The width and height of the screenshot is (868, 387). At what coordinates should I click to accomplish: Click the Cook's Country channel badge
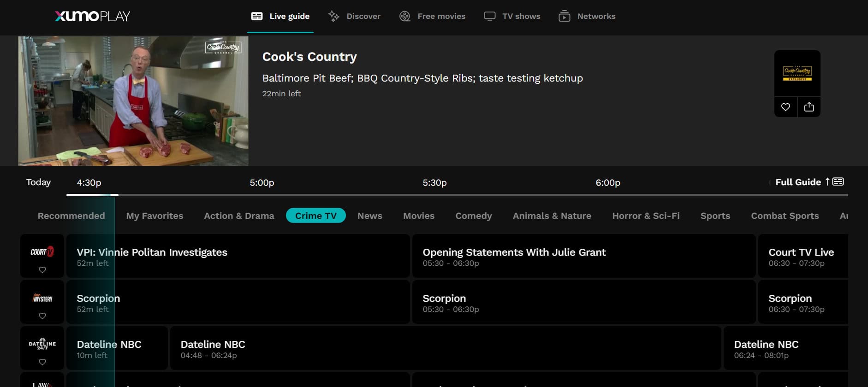pos(797,73)
